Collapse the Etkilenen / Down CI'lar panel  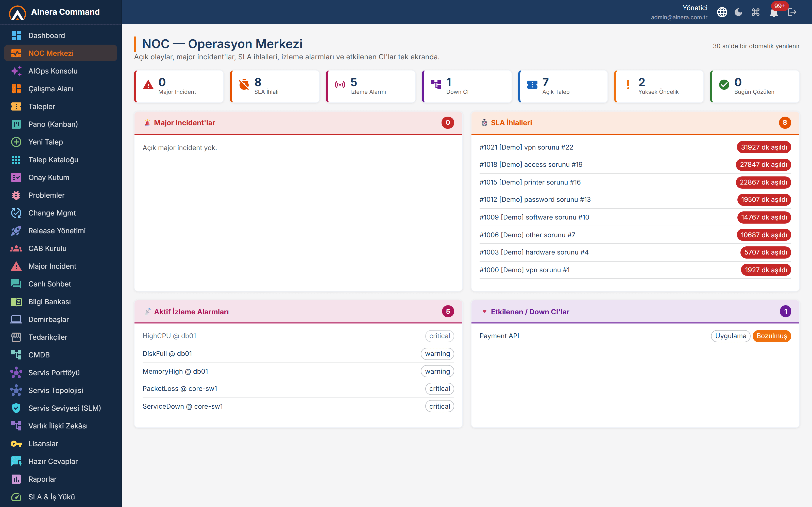coord(484,312)
